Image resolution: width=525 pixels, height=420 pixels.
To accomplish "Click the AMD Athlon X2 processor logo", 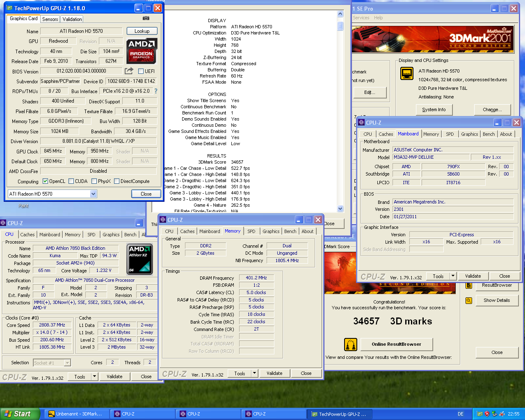I will (140, 259).
